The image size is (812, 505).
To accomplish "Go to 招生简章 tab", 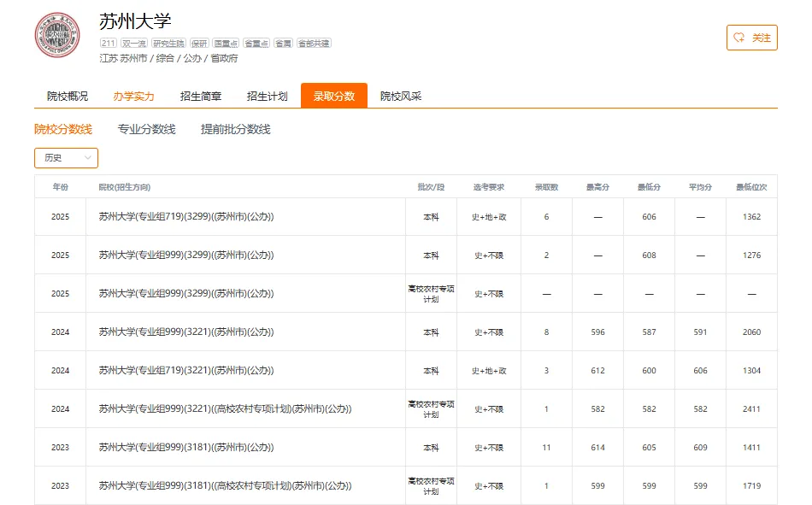I will click(x=200, y=97).
